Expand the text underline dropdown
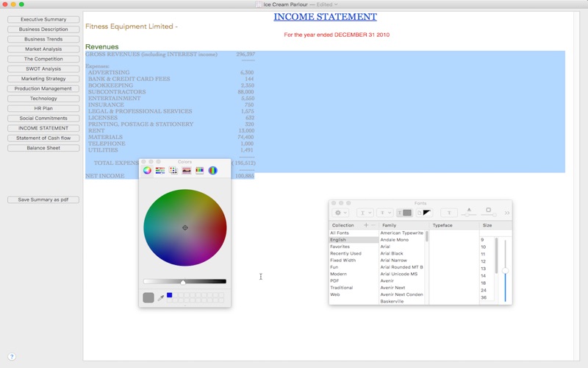The width and height of the screenshot is (588, 368). pyautogui.click(x=365, y=213)
